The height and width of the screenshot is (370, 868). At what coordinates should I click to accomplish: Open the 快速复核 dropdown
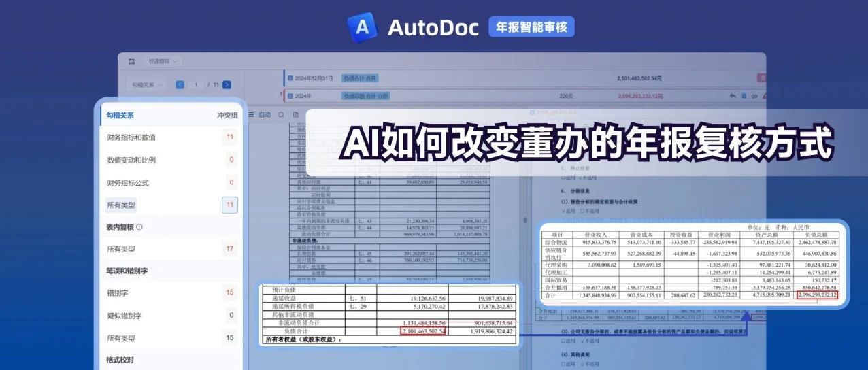pyautogui.click(x=163, y=61)
